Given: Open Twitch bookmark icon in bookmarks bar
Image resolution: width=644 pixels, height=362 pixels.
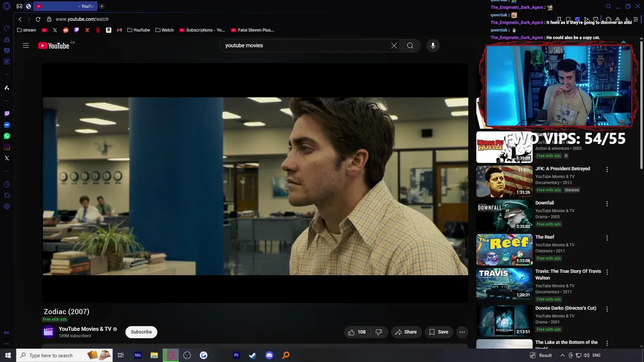Looking at the screenshot, I should [76, 30].
